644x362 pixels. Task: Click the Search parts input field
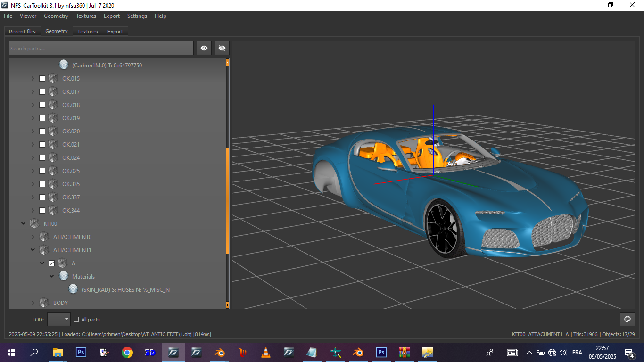click(x=101, y=48)
